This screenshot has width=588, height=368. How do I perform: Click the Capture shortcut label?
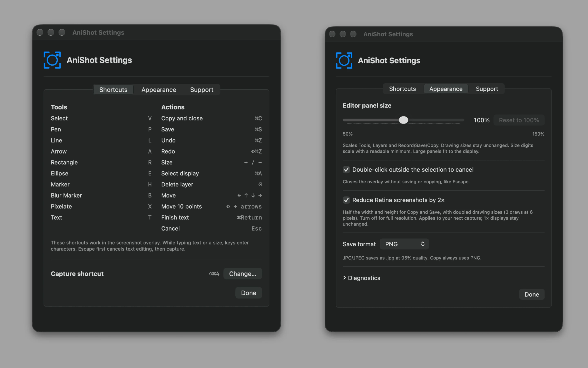(77, 274)
